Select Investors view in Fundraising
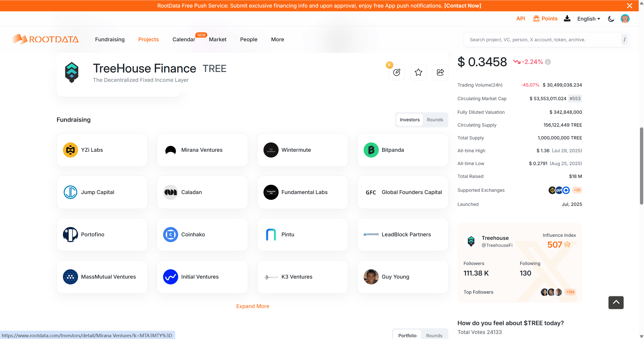Viewport: 644px width, 339px height. tap(409, 120)
